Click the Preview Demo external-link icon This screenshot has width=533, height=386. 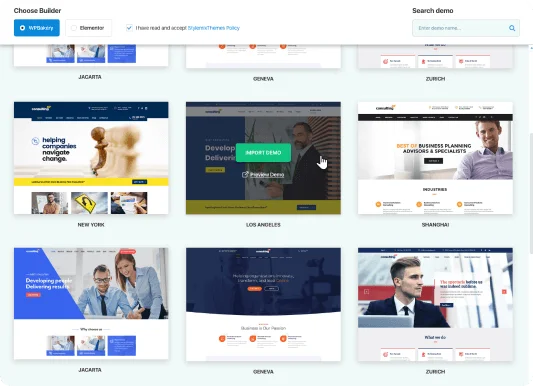pyautogui.click(x=245, y=175)
